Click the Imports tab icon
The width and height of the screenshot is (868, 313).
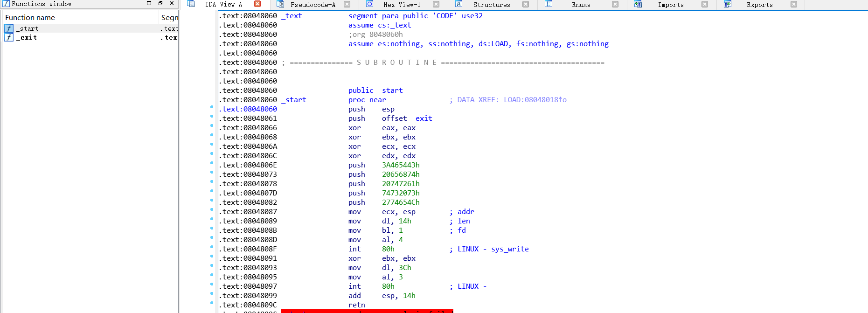[x=638, y=4]
